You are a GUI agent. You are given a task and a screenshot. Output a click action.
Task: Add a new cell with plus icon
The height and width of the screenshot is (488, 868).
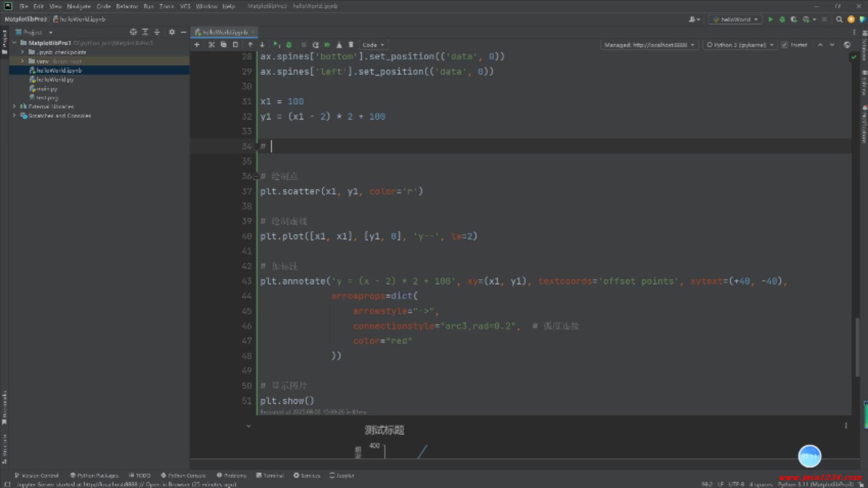tap(197, 45)
